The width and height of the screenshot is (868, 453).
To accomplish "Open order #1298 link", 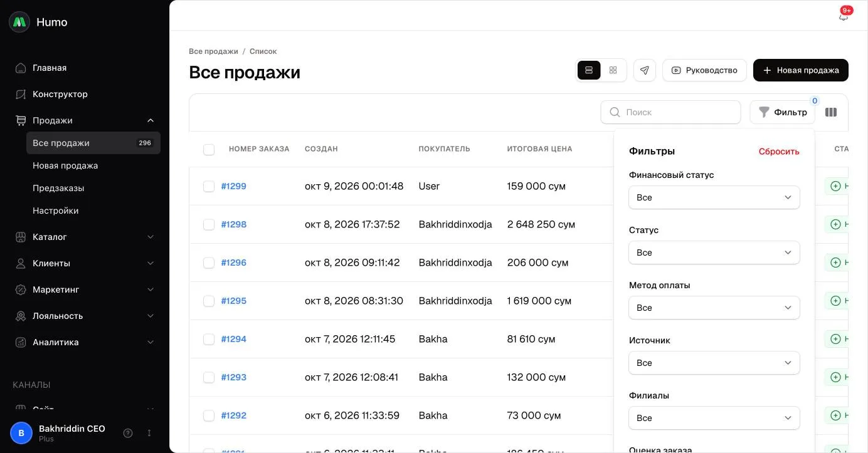I will tap(234, 224).
